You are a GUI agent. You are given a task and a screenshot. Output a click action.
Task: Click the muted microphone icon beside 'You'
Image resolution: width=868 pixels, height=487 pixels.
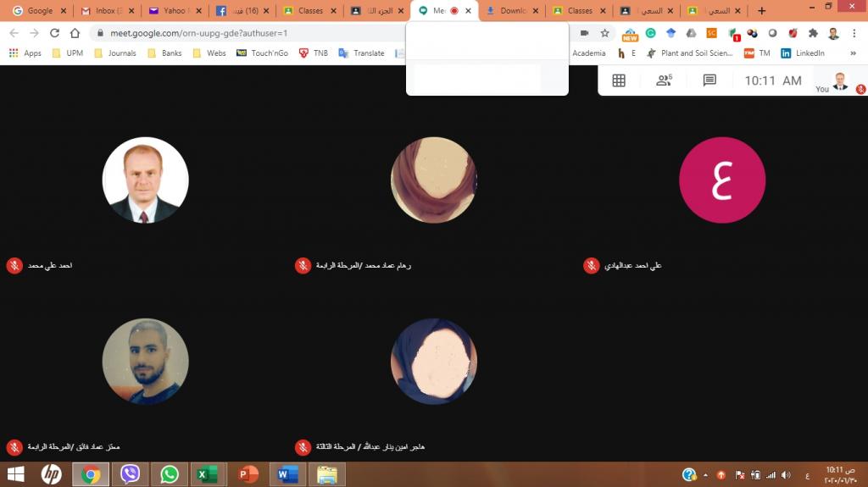(860, 89)
